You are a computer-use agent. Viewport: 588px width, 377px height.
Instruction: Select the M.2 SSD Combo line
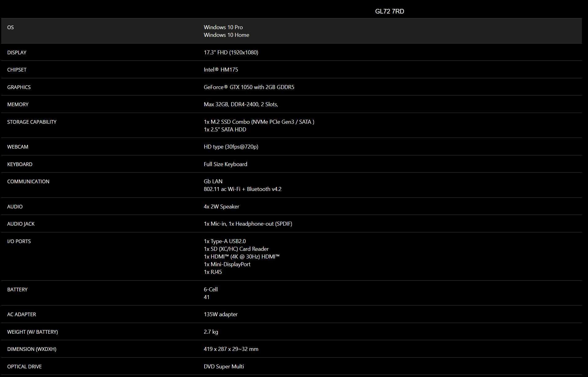click(259, 122)
